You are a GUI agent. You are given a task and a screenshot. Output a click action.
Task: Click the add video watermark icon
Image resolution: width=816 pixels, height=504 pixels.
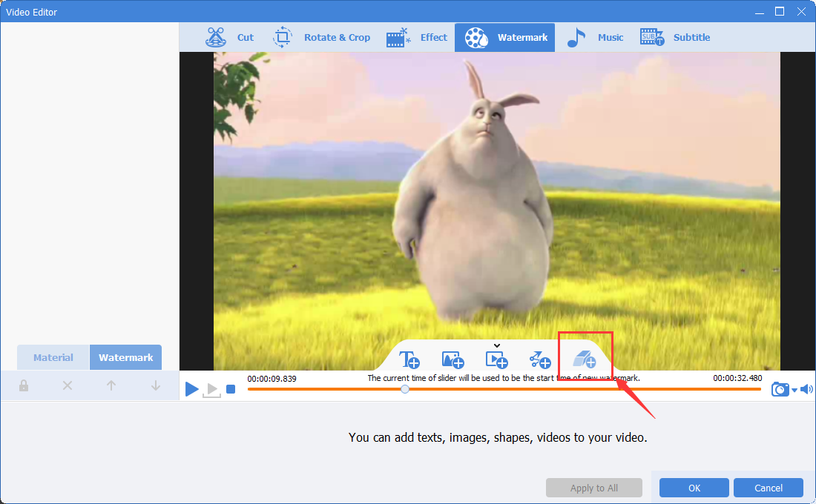(x=496, y=360)
